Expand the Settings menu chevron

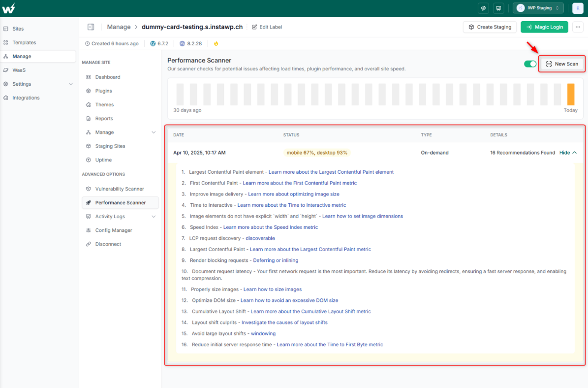[x=71, y=84]
